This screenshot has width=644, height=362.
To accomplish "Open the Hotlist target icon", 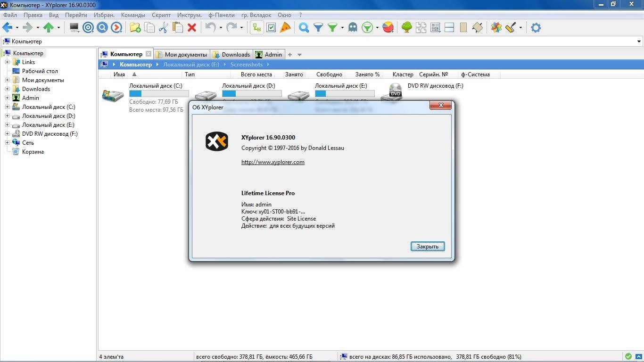I will [x=88, y=28].
